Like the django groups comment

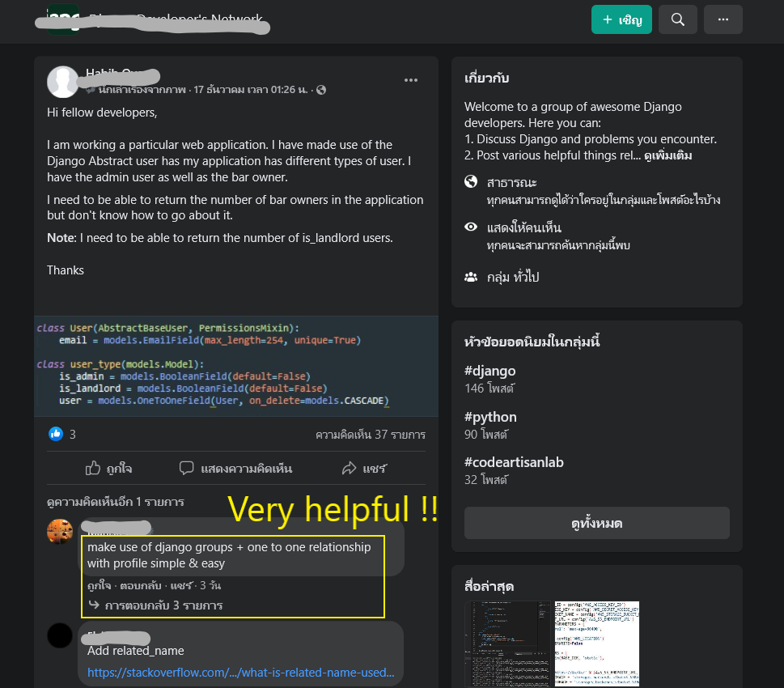tap(99, 585)
